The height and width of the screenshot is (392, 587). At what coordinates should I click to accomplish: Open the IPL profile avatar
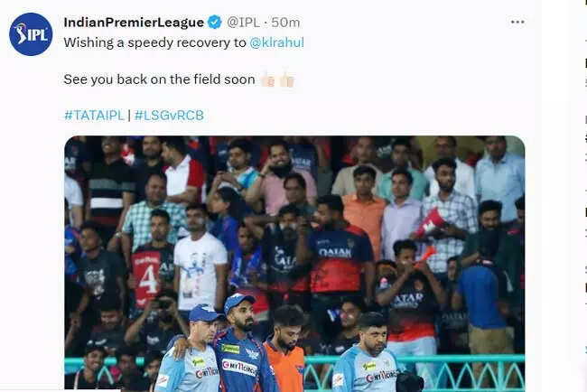point(31,34)
